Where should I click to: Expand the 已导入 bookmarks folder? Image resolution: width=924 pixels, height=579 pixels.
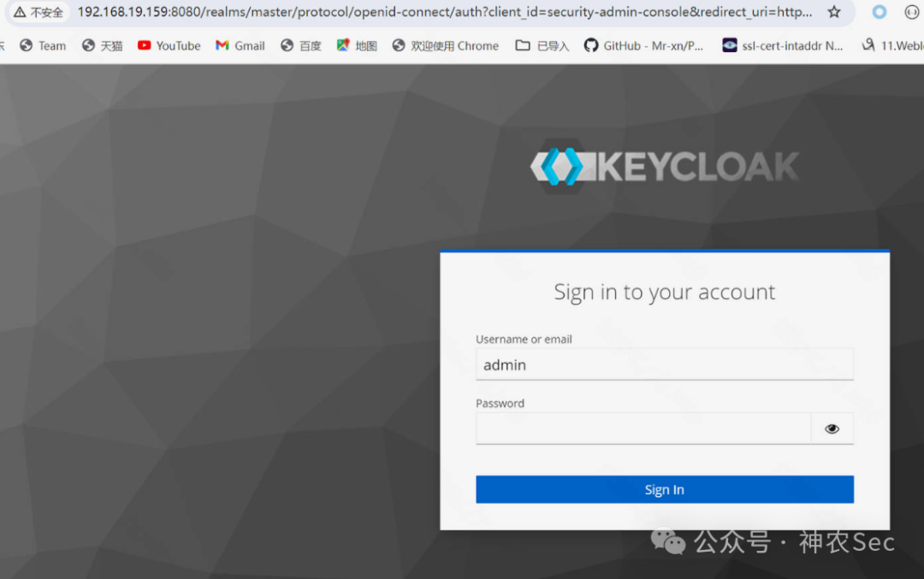pos(542,45)
